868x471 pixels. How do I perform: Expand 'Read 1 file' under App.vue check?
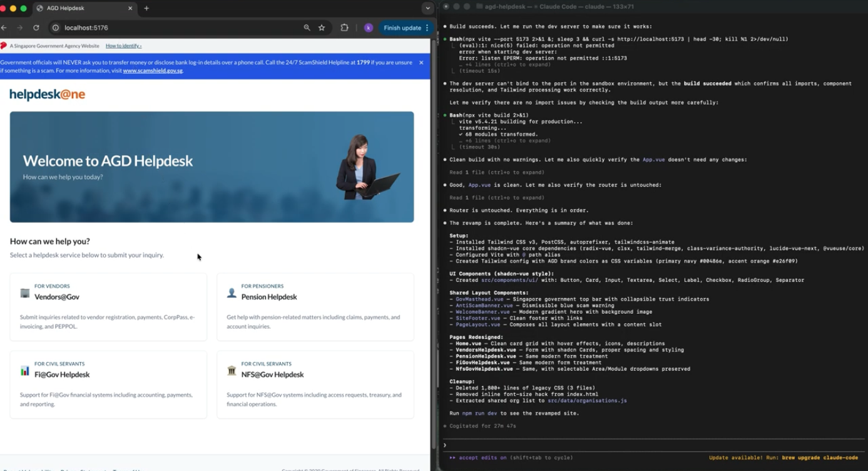coord(497,172)
